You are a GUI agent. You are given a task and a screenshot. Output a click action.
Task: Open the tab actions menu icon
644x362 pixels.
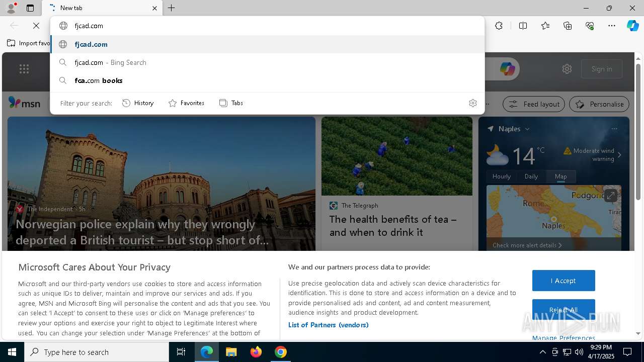point(30,8)
